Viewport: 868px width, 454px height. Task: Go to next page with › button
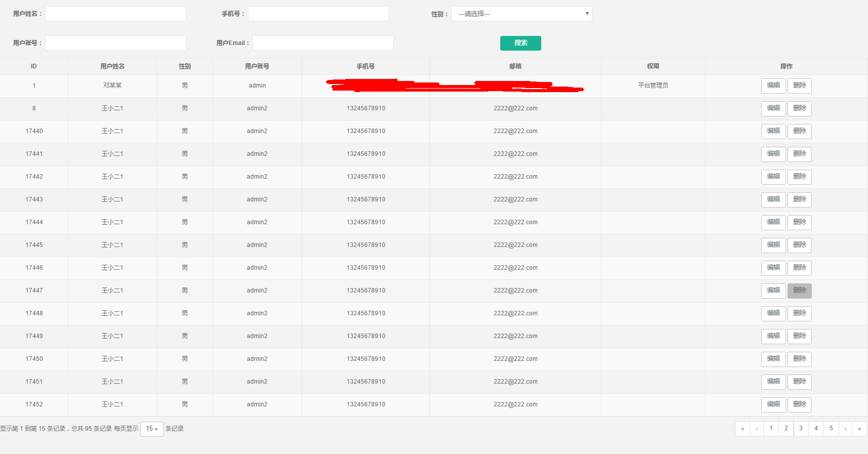point(846,429)
